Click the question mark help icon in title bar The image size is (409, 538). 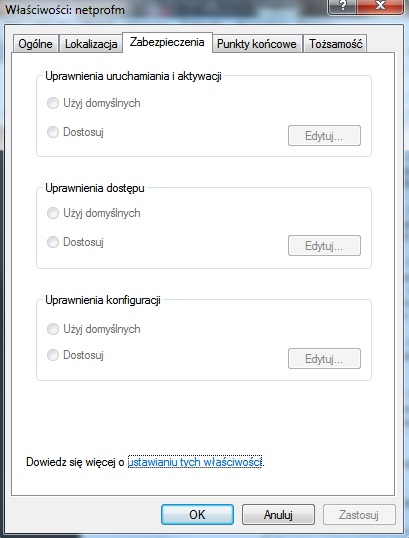(x=342, y=6)
